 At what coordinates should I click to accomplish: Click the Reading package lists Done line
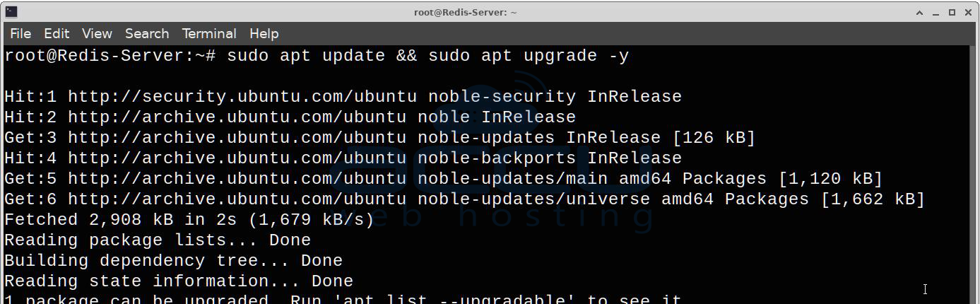point(158,240)
